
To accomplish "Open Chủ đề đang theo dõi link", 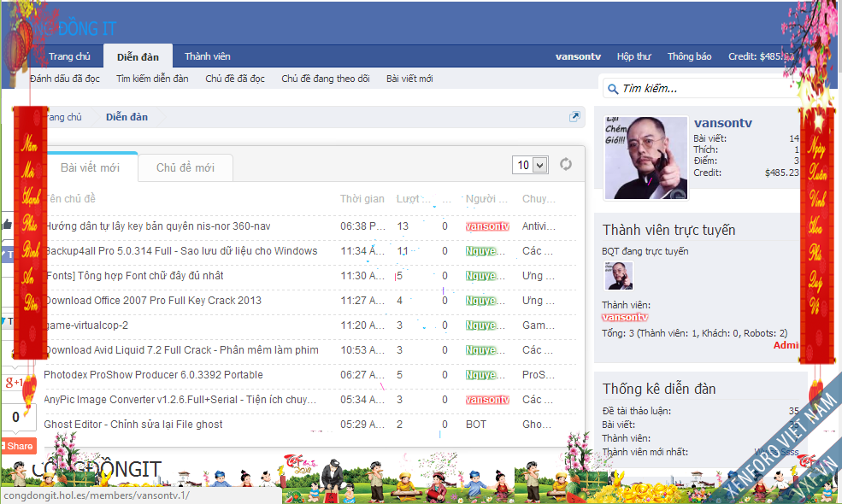I will (326, 79).
